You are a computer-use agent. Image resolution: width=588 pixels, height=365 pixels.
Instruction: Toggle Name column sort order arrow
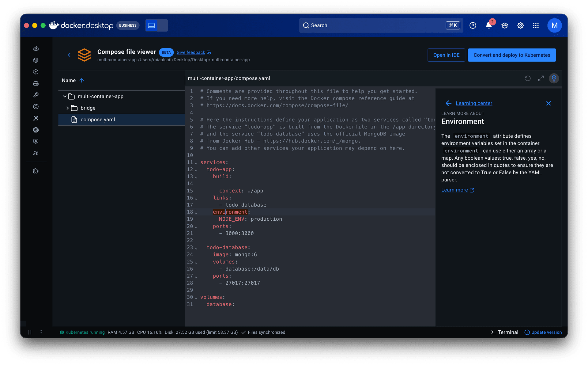tap(81, 80)
